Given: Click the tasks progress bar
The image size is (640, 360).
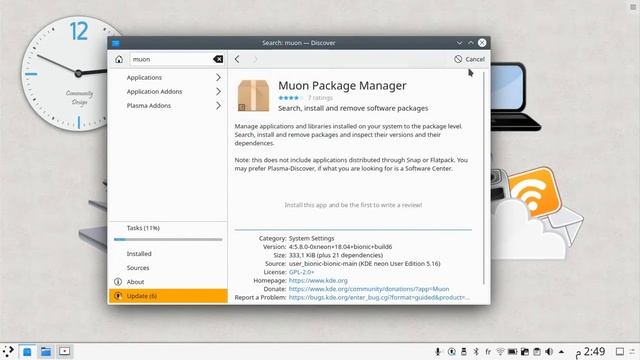Looking at the screenshot, I should point(168,240).
